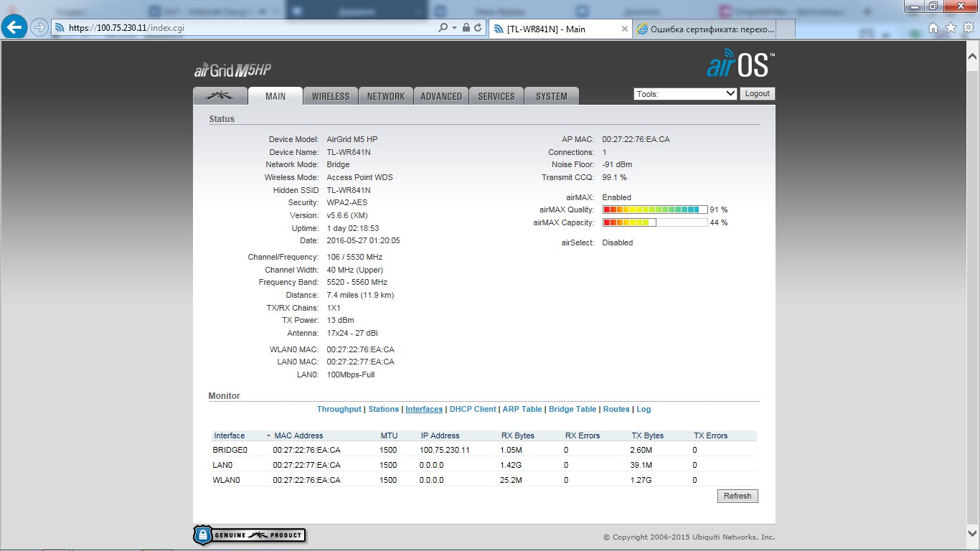
Task: Click the uptime value 1 day 02:18:53
Action: tap(352, 228)
